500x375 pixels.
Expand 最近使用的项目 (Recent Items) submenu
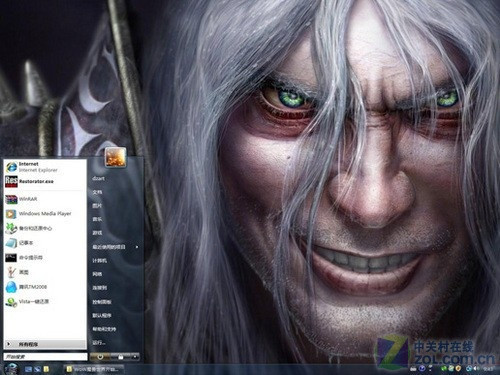click(x=115, y=247)
